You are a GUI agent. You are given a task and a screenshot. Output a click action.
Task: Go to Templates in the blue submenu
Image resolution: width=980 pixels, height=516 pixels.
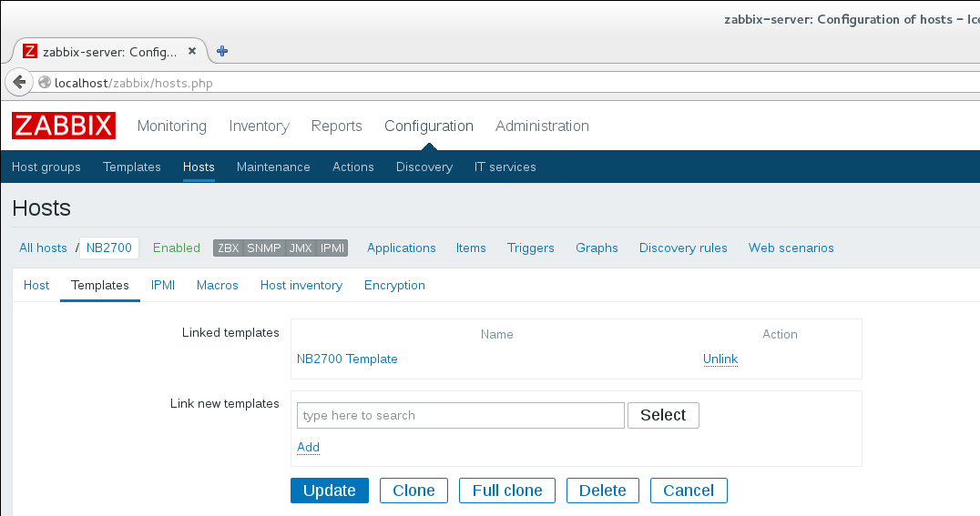pos(132,167)
